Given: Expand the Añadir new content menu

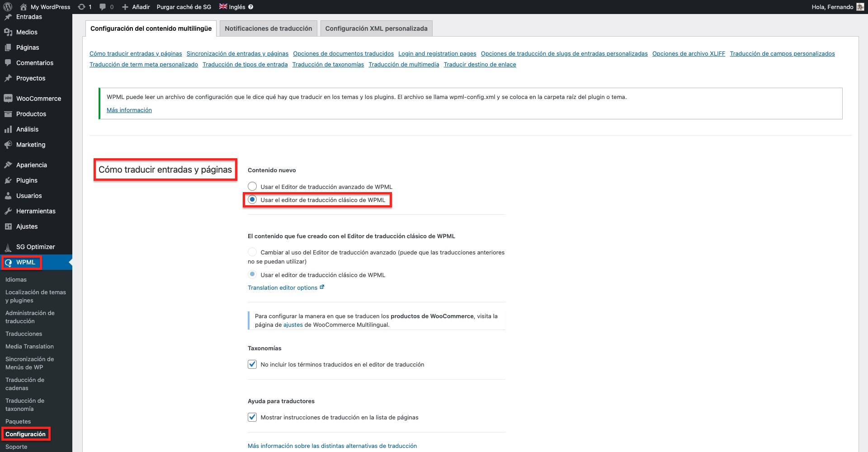Looking at the screenshot, I should (x=136, y=7).
